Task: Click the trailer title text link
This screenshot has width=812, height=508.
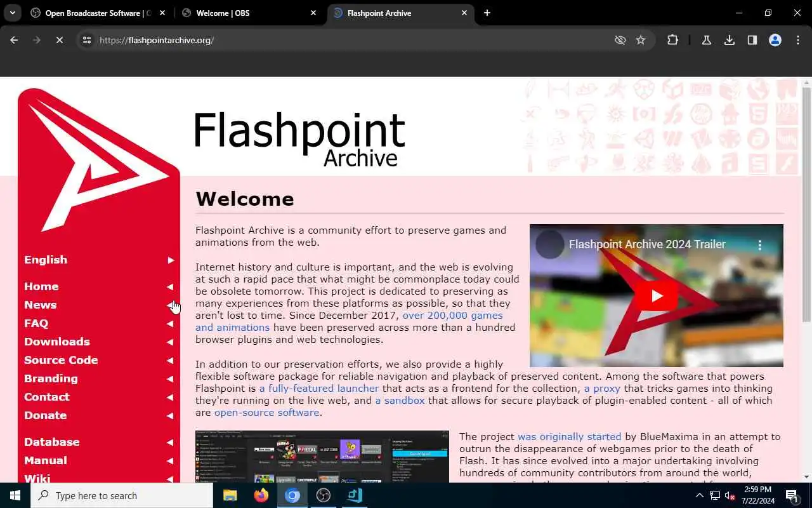Action: point(647,244)
